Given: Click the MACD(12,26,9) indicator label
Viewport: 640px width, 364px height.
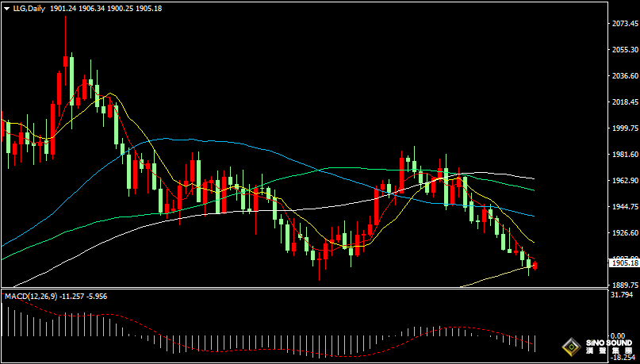Looking at the screenshot, I should (x=31, y=296).
